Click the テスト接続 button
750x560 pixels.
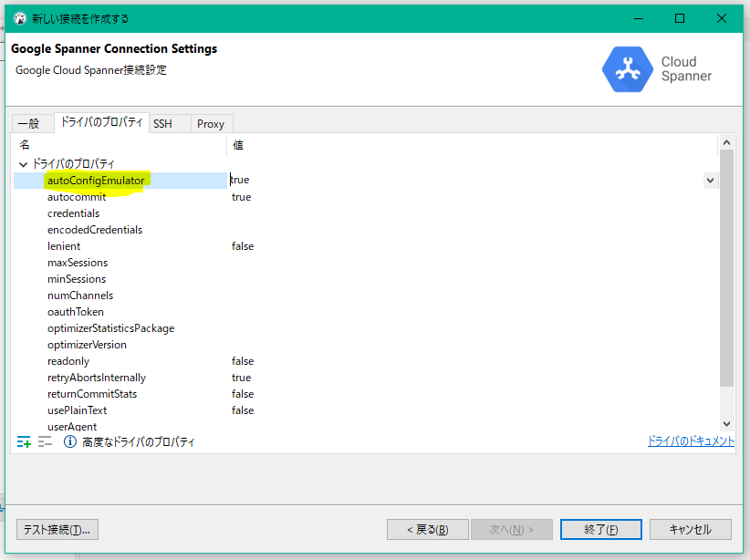pyautogui.click(x=57, y=529)
